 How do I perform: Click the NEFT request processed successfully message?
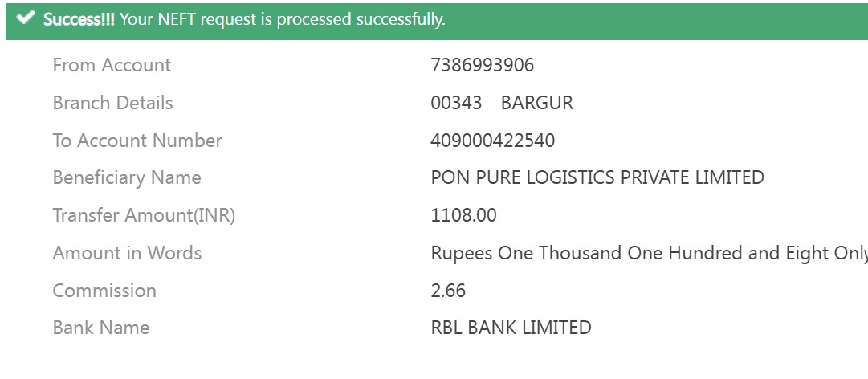[282, 19]
